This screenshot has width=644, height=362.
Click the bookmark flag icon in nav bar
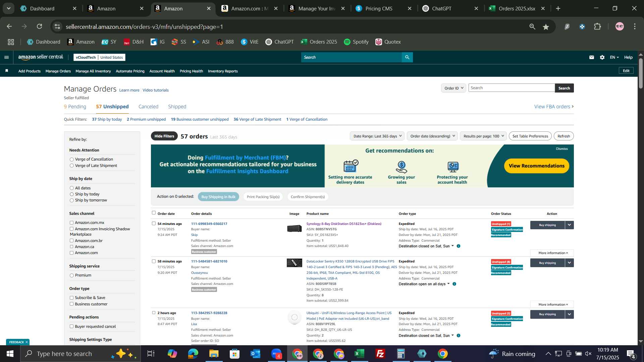click(x=7, y=71)
